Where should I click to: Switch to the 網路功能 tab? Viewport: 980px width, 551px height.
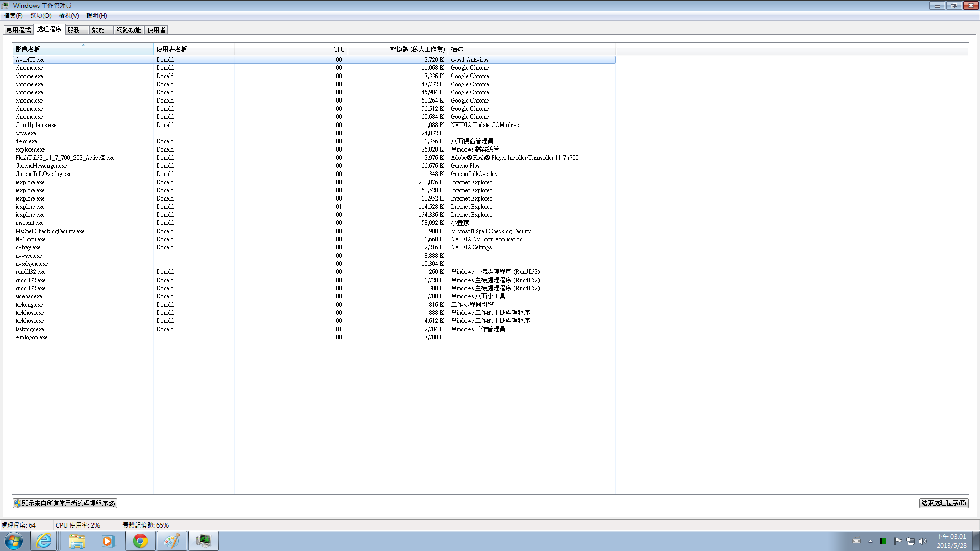pyautogui.click(x=129, y=30)
